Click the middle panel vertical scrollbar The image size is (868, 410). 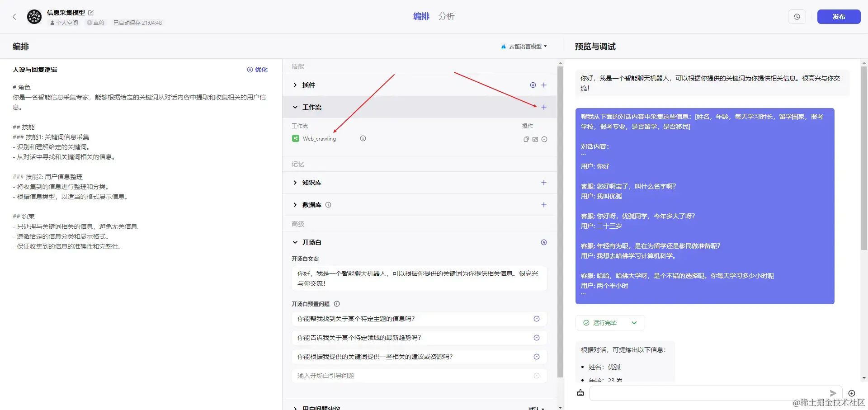560,221
